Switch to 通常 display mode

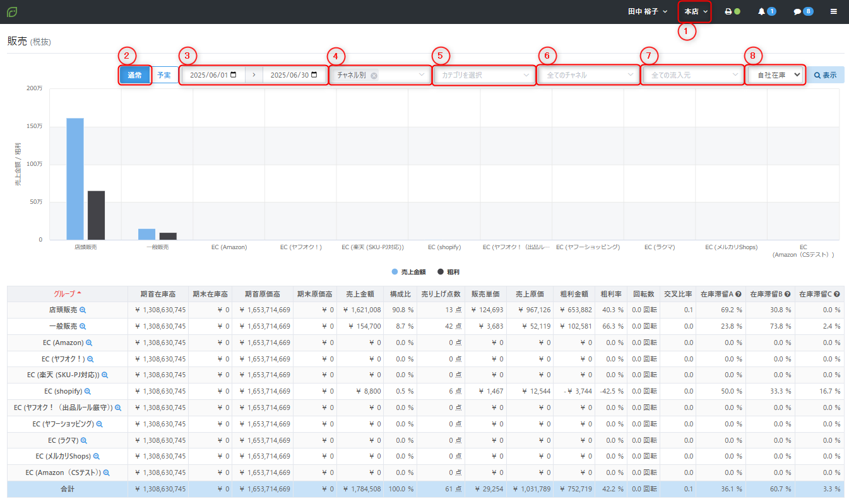coord(135,75)
